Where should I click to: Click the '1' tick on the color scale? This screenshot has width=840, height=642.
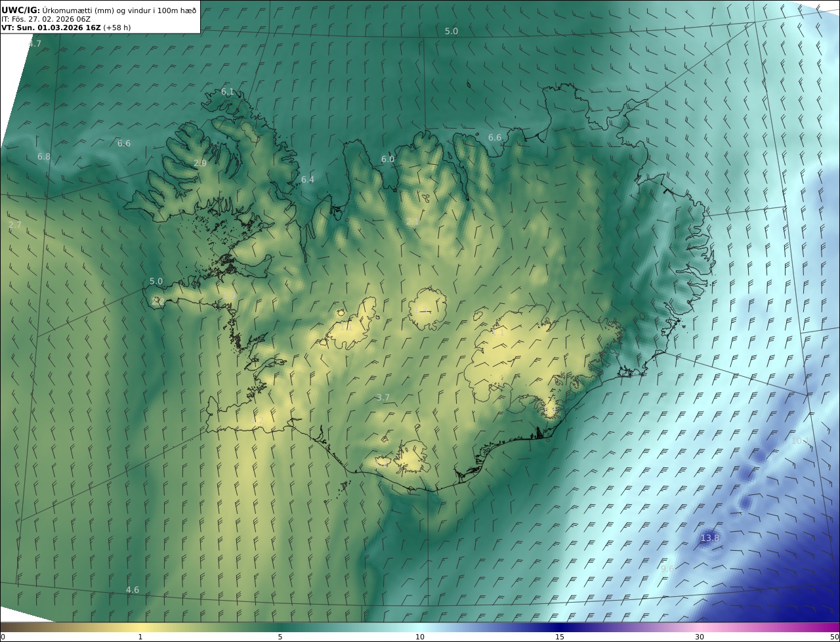click(140, 637)
